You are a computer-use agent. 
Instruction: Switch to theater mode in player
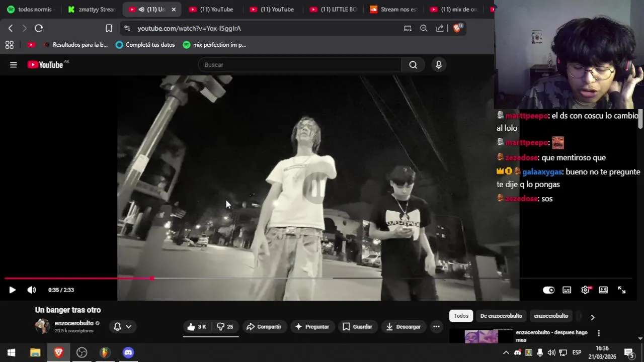603,290
